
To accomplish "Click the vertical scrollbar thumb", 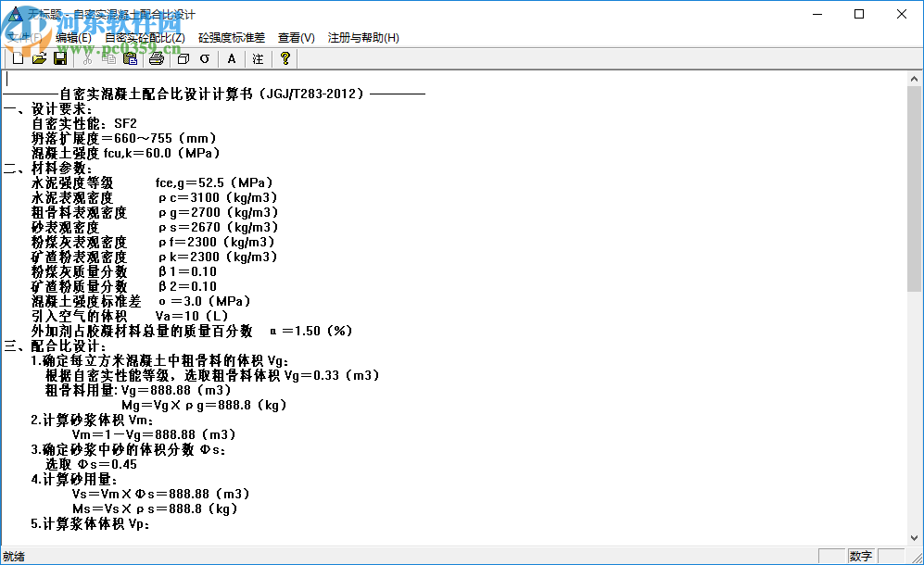I will pos(914,189).
